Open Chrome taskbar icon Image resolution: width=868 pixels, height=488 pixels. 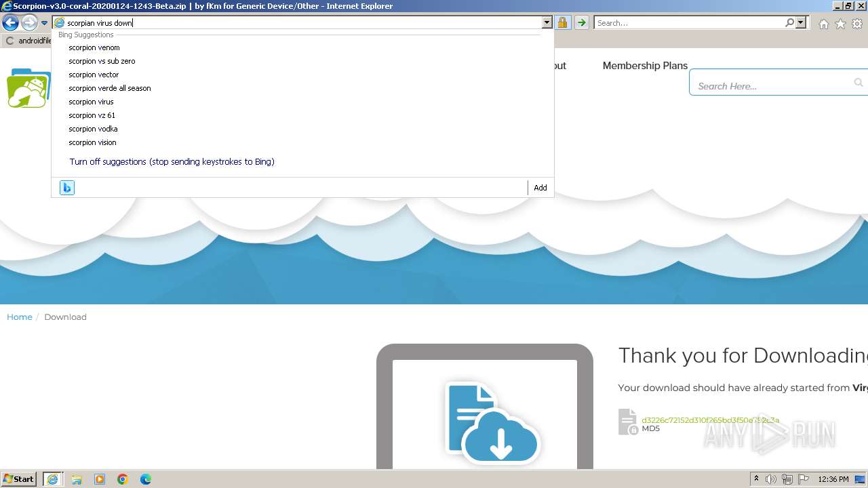pos(123,479)
